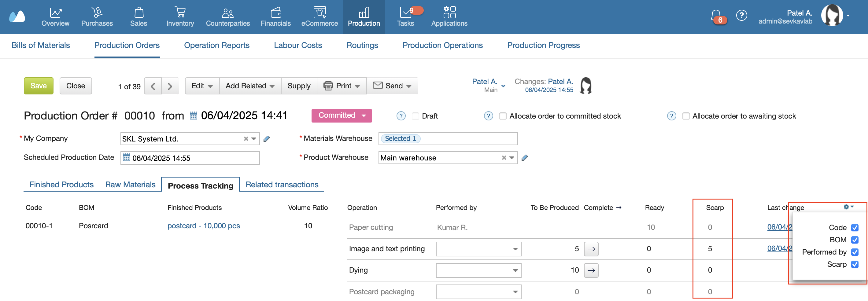Clear Product Warehouse selection
Image resolution: width=868 pixels, height=301 pixels.
tap(504, 158)
